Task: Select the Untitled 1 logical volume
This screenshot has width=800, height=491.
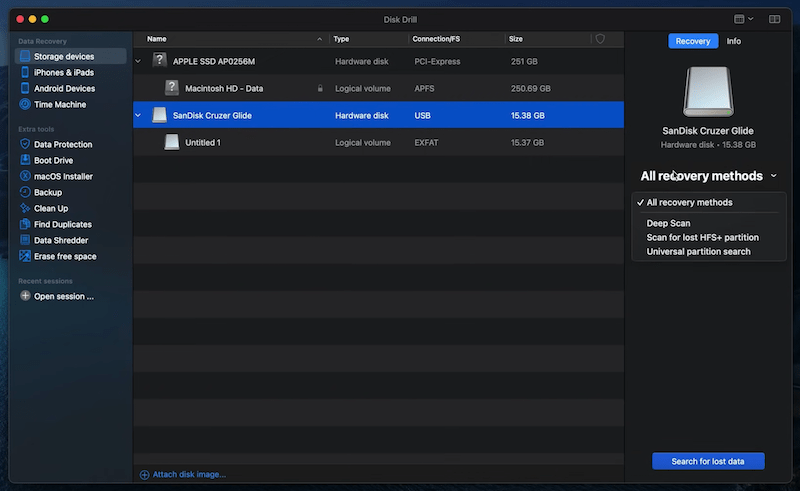Action: 203,143
